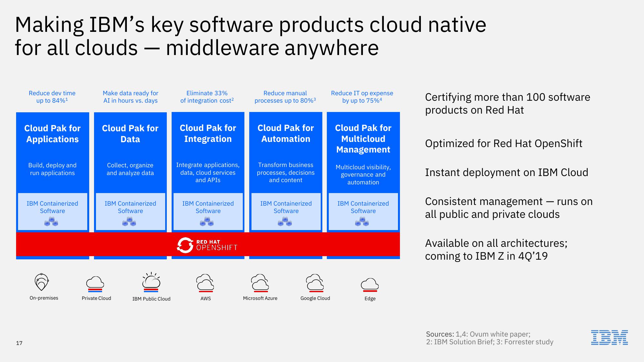Viewport: 644px width, 362px height.
Task: Click 'Reduce dev time up to 84%' text
Action: click(52, 97)
